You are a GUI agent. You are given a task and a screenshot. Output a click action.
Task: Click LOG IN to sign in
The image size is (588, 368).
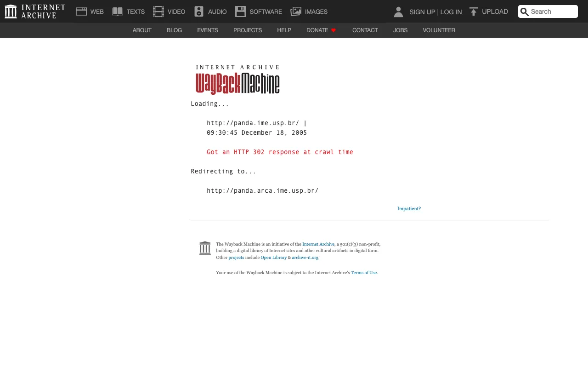click(x=451, y=12)
